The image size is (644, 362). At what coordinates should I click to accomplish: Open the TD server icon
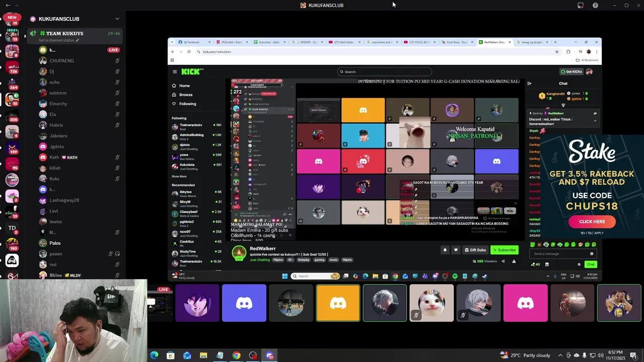coord(12,228)
